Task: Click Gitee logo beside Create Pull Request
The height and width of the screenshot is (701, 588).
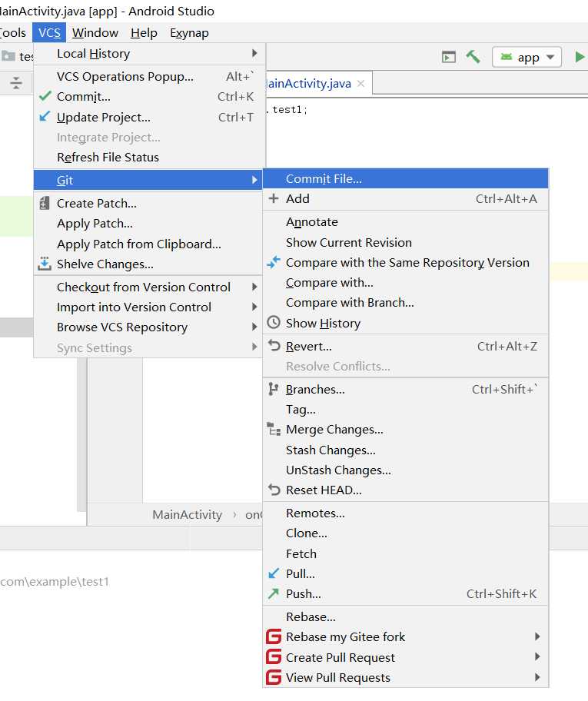Action: pyautogui.click(x=274, y=657)
